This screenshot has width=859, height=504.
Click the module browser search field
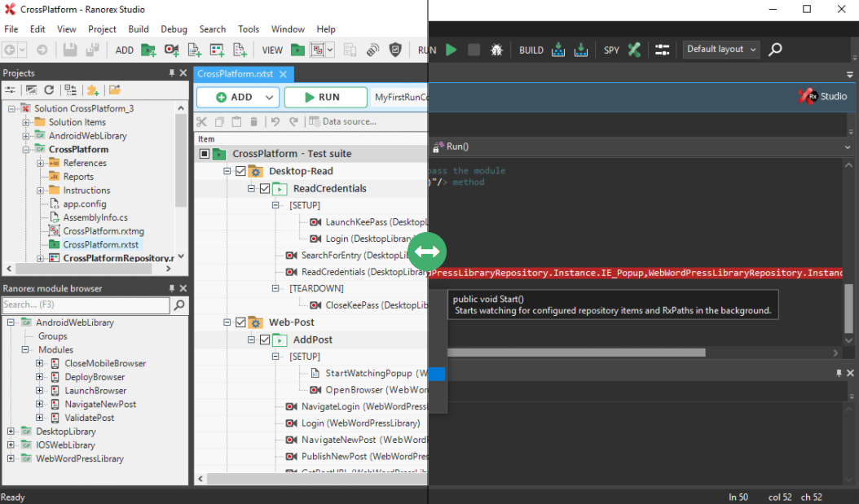(86, 305)
